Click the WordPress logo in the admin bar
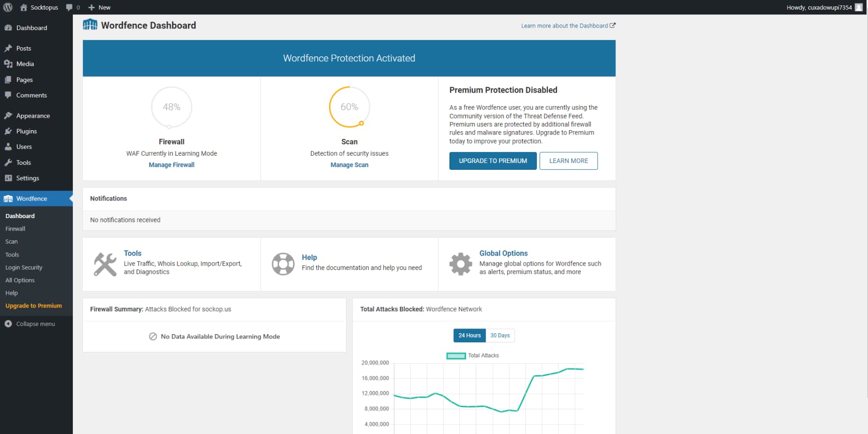This screenshot has height=434, width=868. (x=7, y=7)
